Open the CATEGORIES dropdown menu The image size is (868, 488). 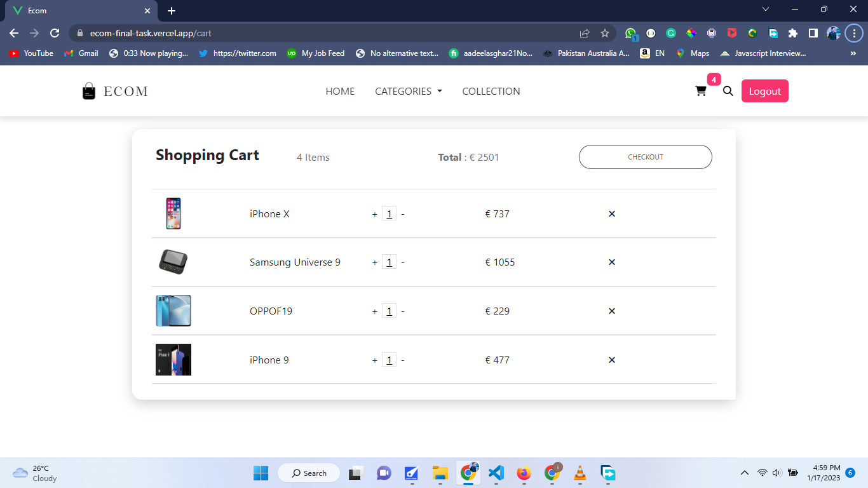pos(408,91)
